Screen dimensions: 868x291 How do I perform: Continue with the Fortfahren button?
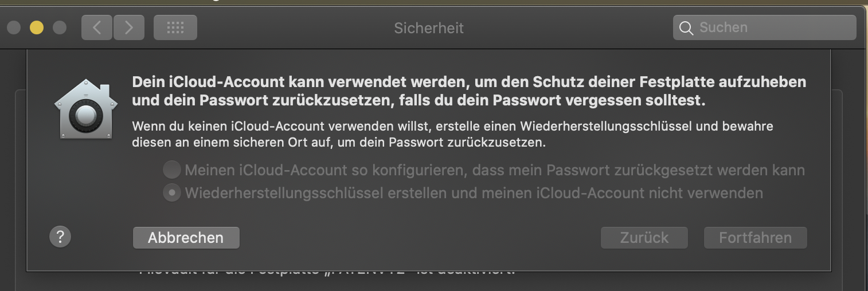click(755, 238)
